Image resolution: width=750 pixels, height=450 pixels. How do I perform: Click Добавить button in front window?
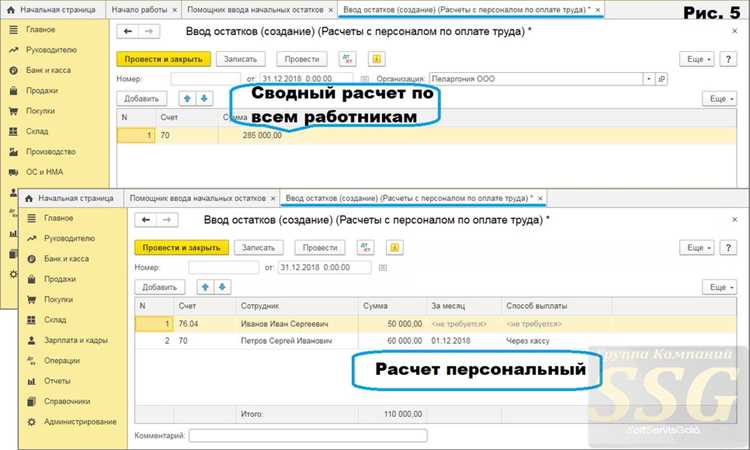(160, 287)
